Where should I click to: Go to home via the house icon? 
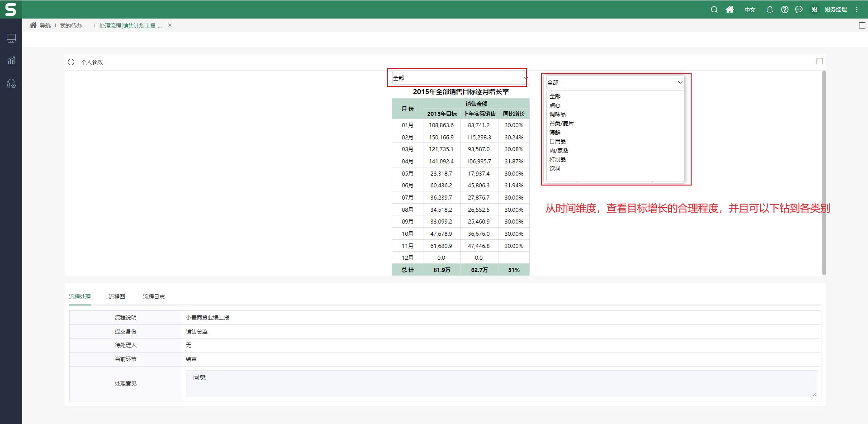point(730,10)
